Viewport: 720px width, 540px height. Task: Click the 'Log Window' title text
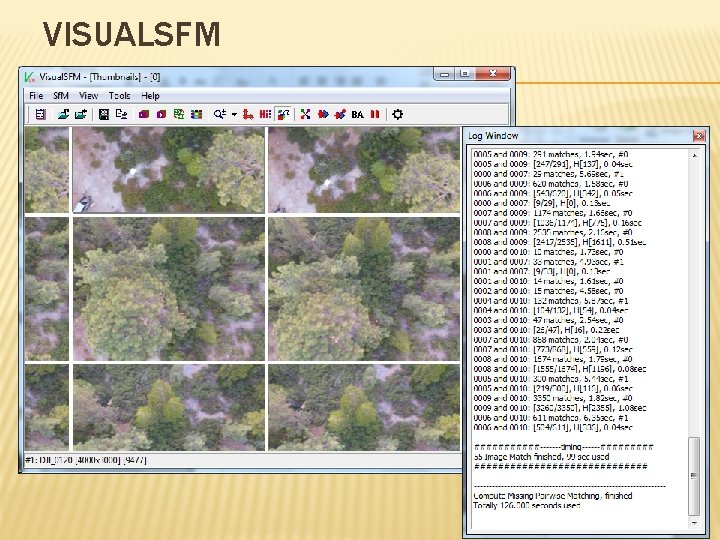[x=493, y=136]
